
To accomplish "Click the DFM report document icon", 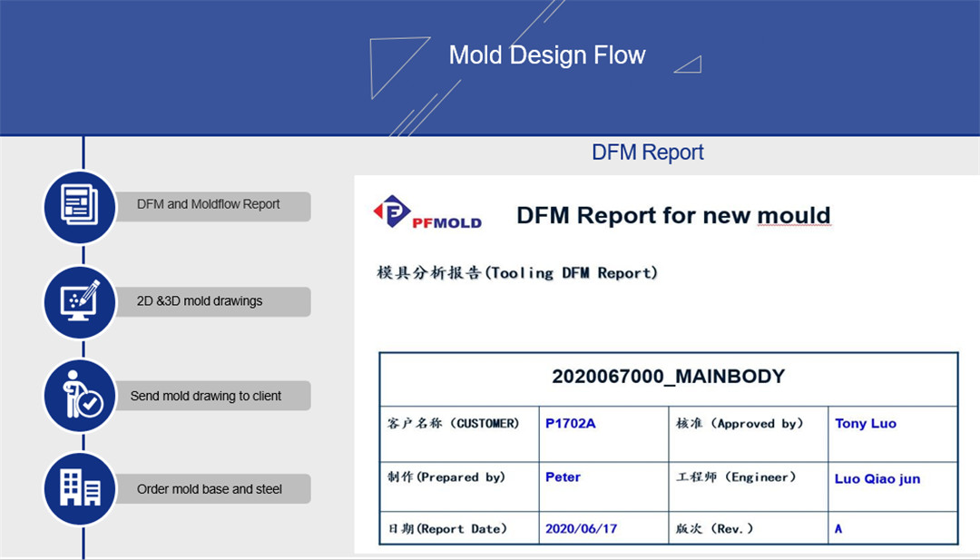I will pos(79,208).
